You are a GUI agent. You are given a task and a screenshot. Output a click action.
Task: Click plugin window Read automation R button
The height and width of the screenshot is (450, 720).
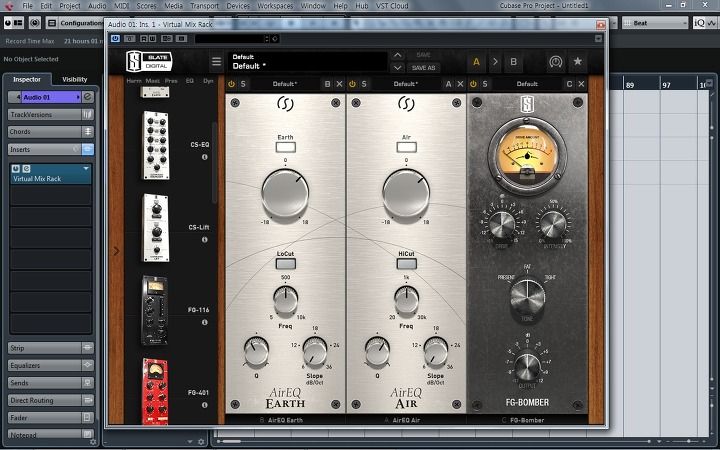click(x=144, y=39)
